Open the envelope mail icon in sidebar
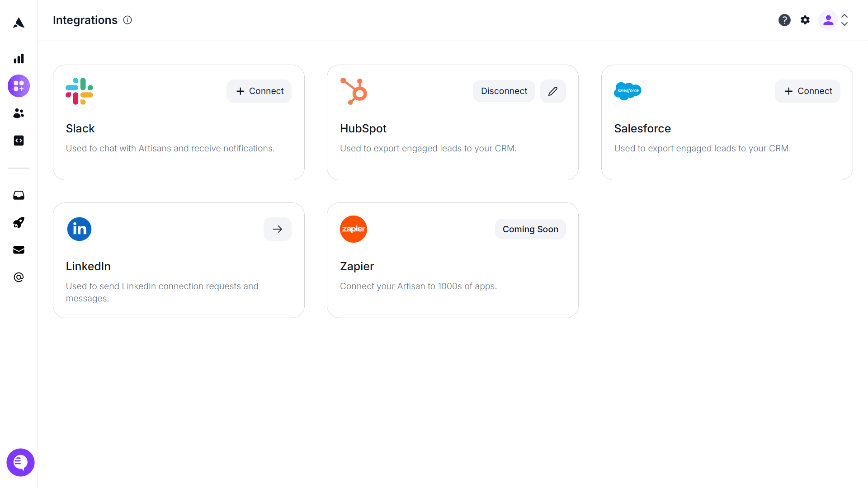 pyautogui.click(x=19, y=250)
